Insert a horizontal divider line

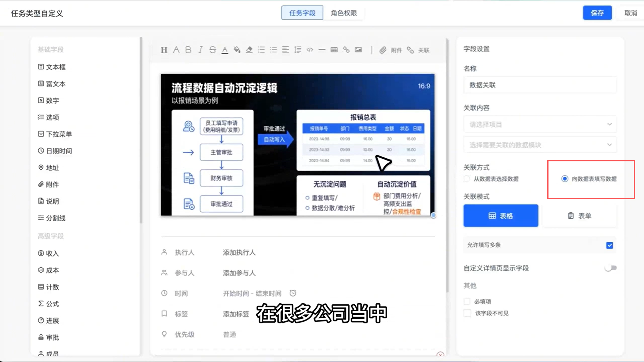[x=322, y=50]
